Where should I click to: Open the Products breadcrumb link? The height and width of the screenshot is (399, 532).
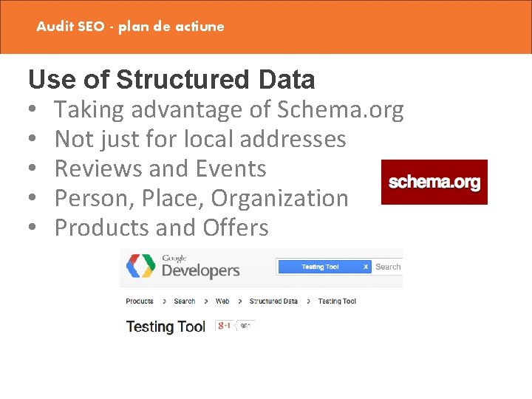coord(140,301)
